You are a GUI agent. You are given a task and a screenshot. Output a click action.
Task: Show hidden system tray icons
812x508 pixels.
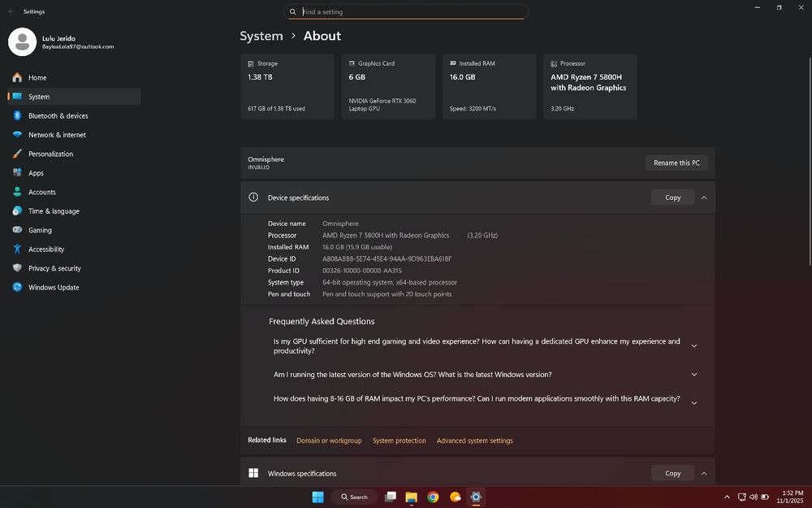pyautogui.click(x=727, y=497)
